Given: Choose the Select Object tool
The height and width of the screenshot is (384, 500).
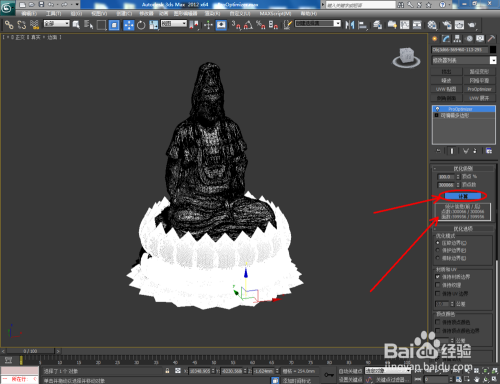Looking at the screenshot, I should coord(76,25).
